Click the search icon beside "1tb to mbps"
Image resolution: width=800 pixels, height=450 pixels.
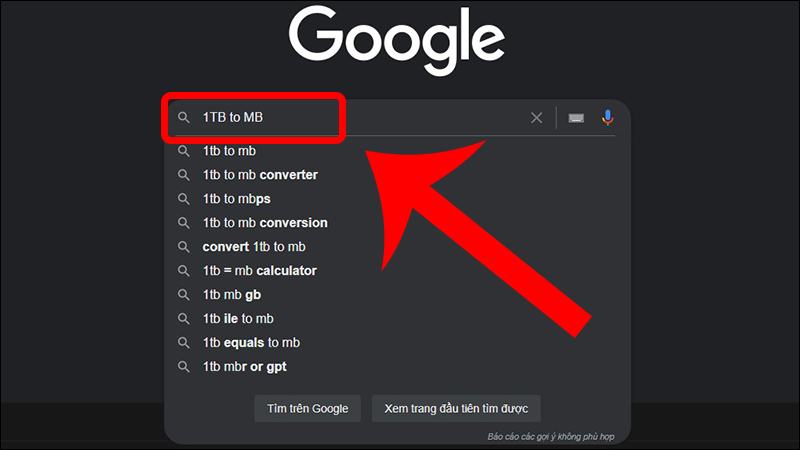coord(184,199)
